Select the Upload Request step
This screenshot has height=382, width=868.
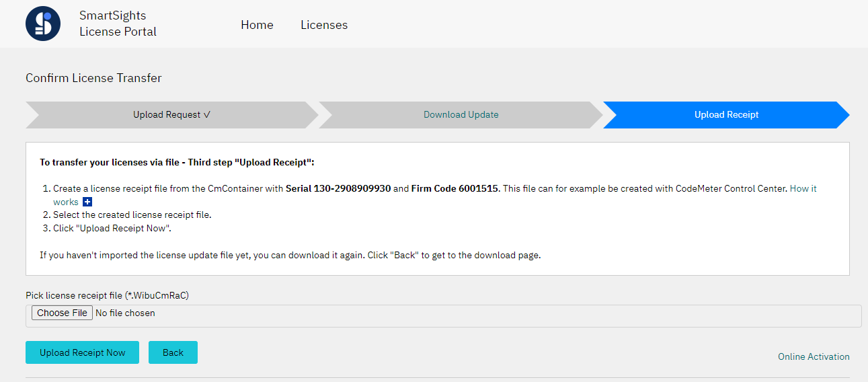click(x=172, y=114)
